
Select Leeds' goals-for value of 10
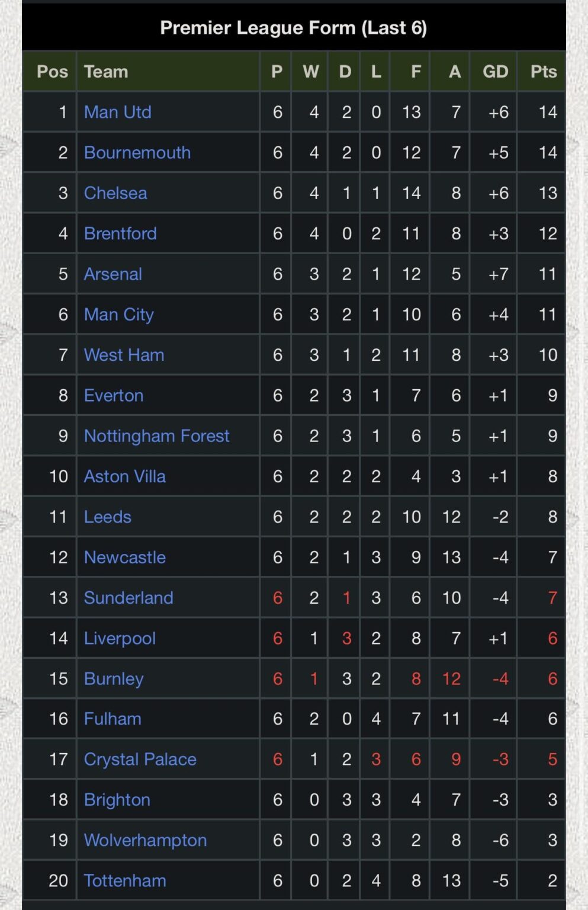point(409,517)
